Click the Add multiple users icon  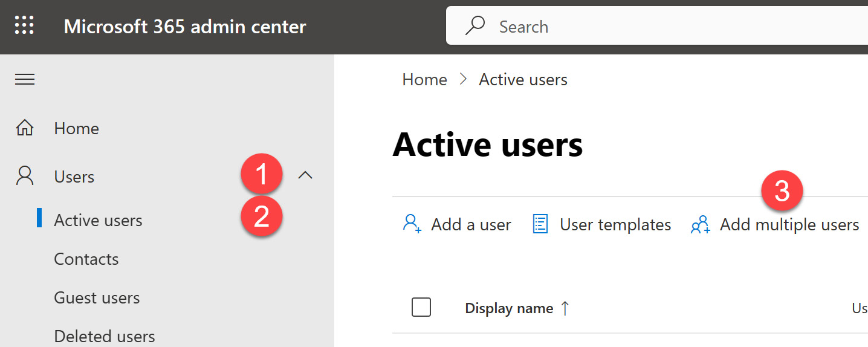pyautogui.click(x=701, y=225)
